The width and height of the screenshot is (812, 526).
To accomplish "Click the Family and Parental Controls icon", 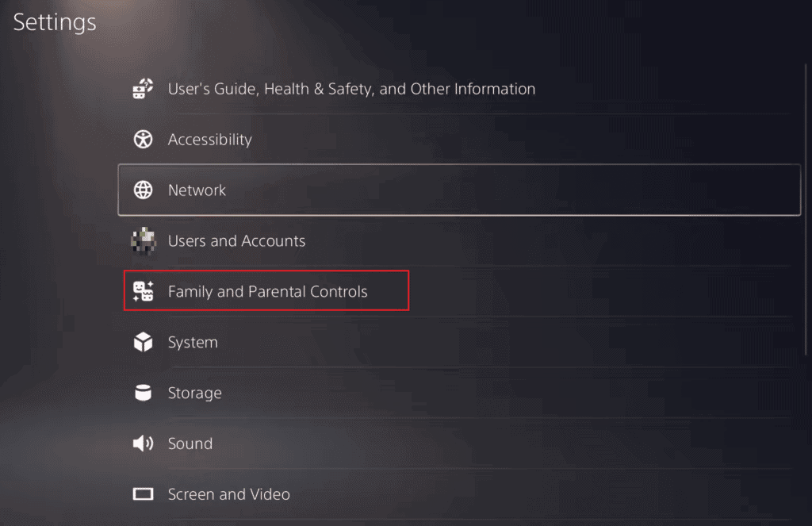I will click(143, 292).
